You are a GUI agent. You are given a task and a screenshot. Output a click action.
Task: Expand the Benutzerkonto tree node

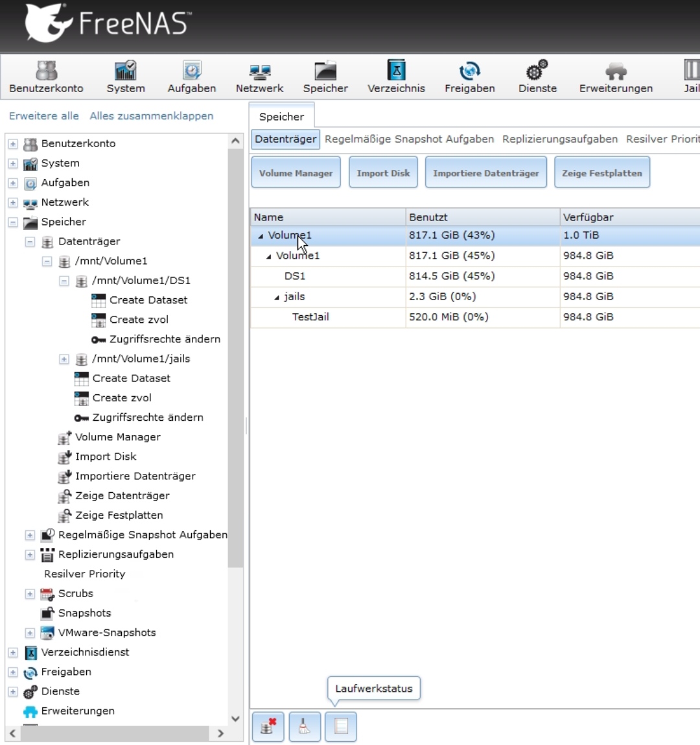pyautogui.click(x=13, y=143)
